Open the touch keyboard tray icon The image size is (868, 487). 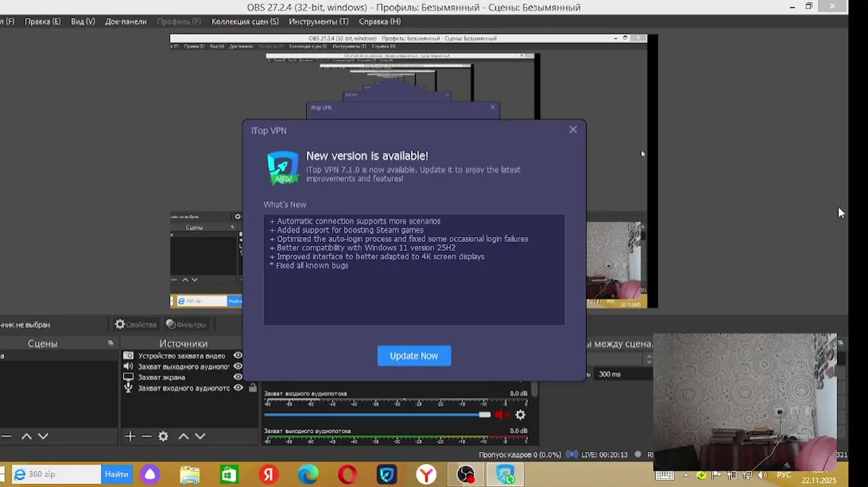[x=665, y=476]
